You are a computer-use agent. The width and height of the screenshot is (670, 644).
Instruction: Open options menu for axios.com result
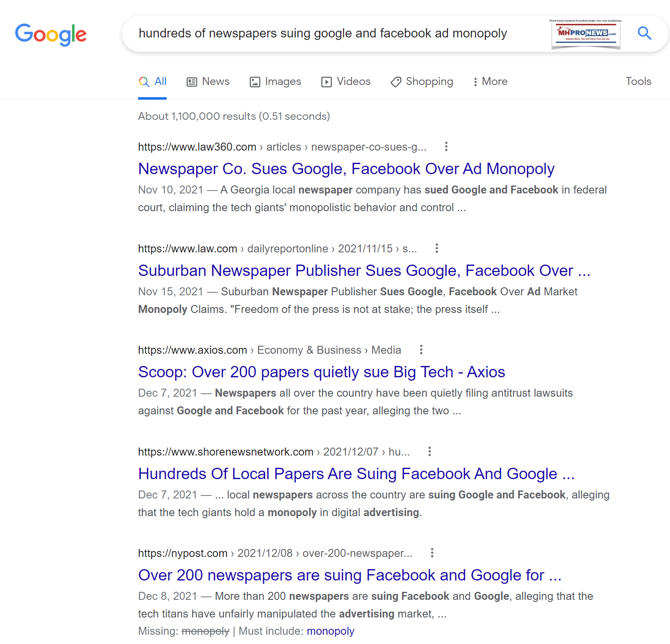(x=421, y=350)
